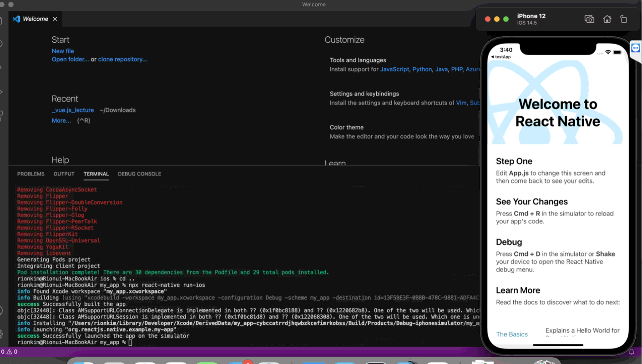Click terminal line Removing CocoaAsyncSocket
This screenshot has width=642, height=364.
pos(57,189)
